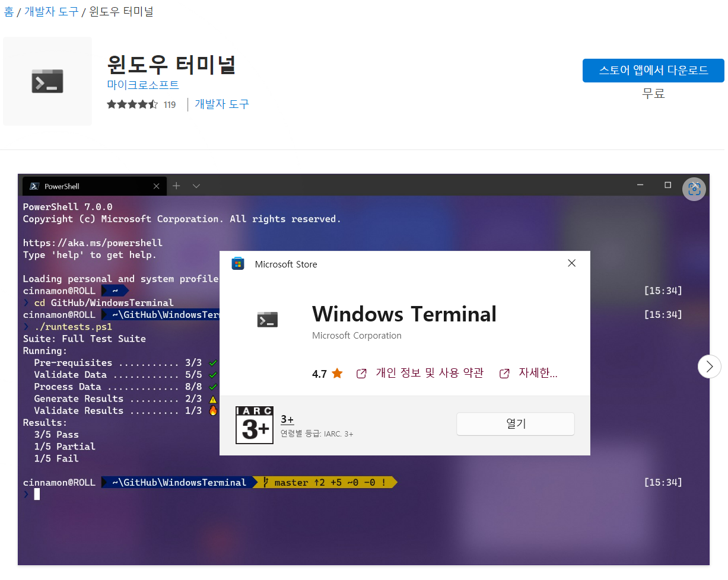Click the star rating next to 119
The width and height of the screenshot is (728, 580).
(132, 104)
